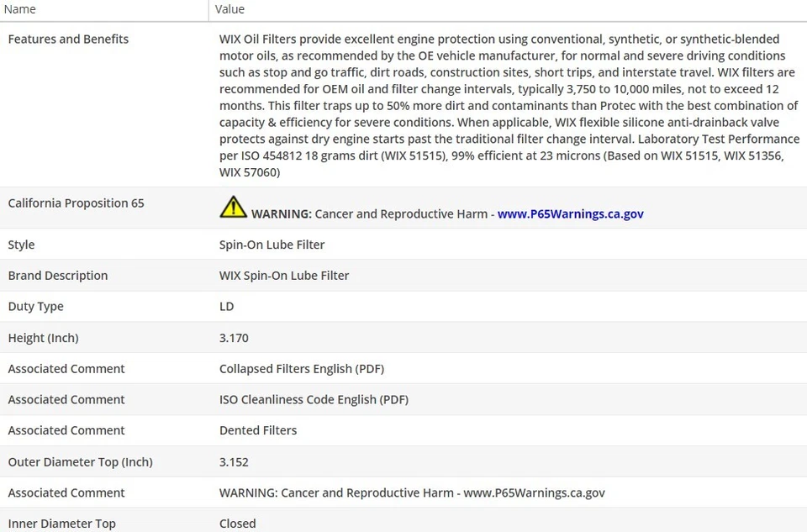This screenshot has width=807, height=532.
Task: Select the Dented Filters comment value
Action: (x=258, y=430)
